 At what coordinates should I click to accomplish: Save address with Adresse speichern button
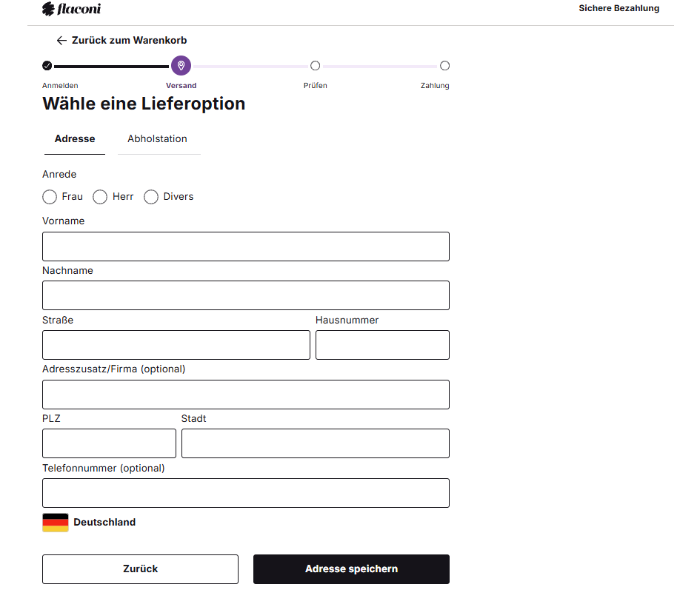tap(351, 569)
